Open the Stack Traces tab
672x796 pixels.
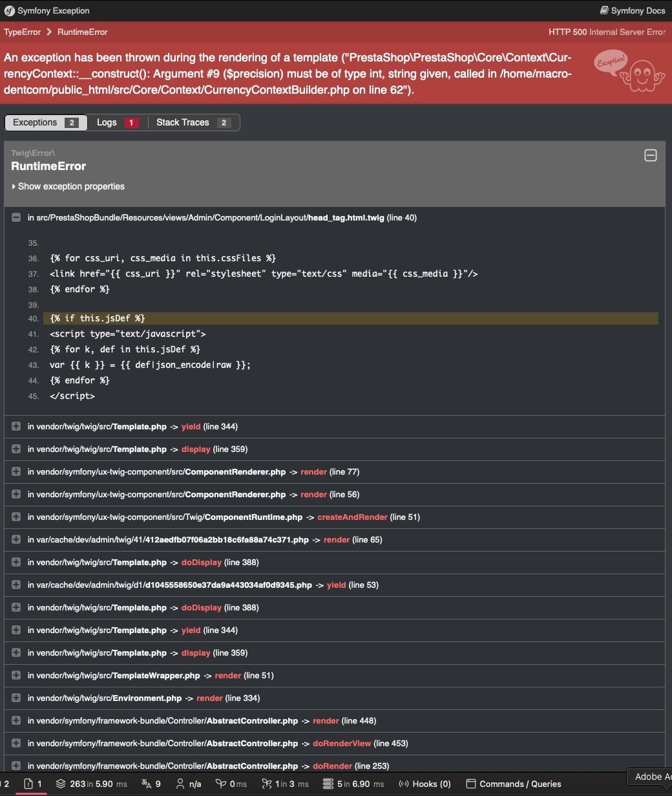193,122
